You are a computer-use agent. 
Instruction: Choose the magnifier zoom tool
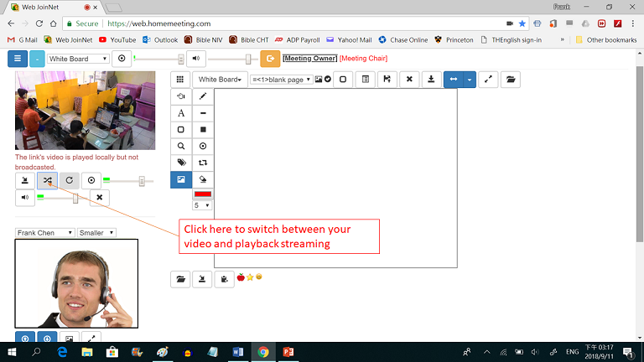[181, 146]
